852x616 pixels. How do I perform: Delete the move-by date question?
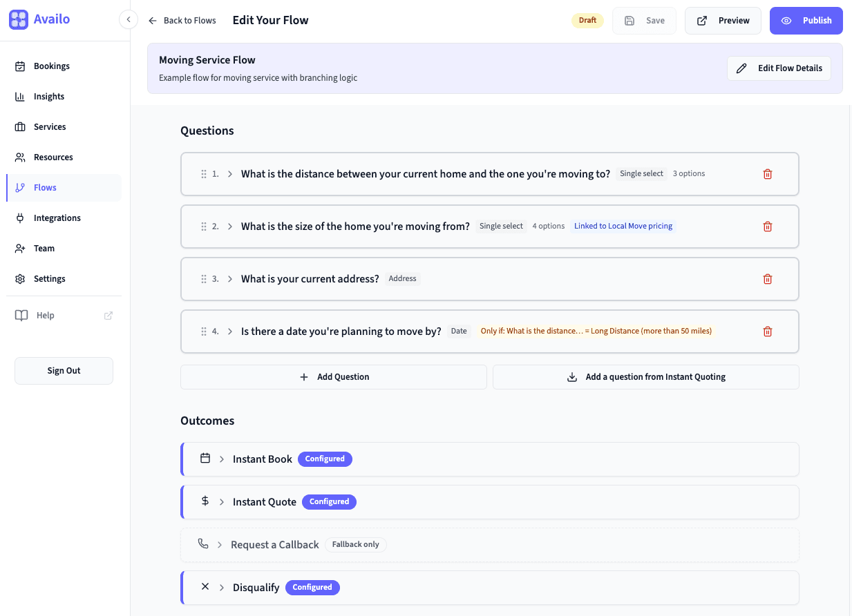(x=767, y=331)
